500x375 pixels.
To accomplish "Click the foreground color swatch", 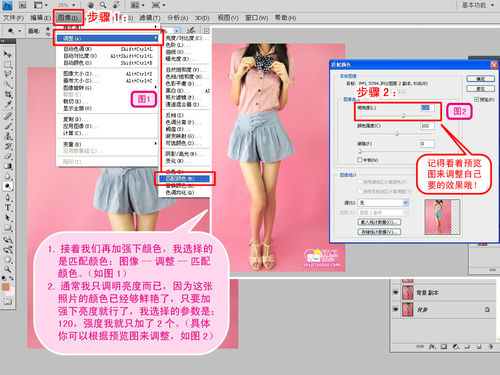I will click(5, 287).
